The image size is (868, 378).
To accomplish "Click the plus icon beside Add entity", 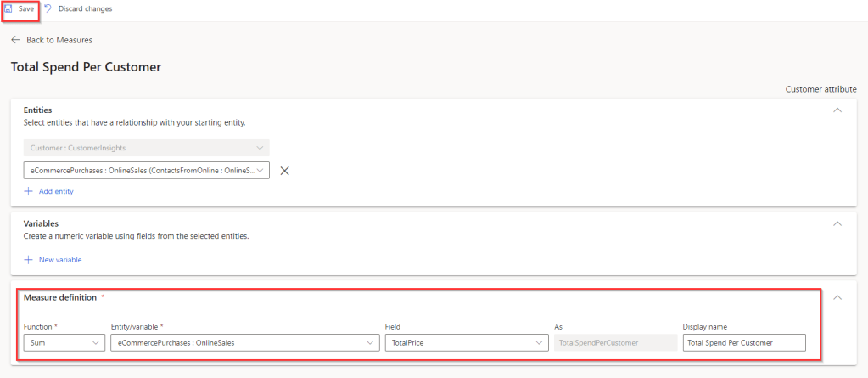I will [28, 191].
